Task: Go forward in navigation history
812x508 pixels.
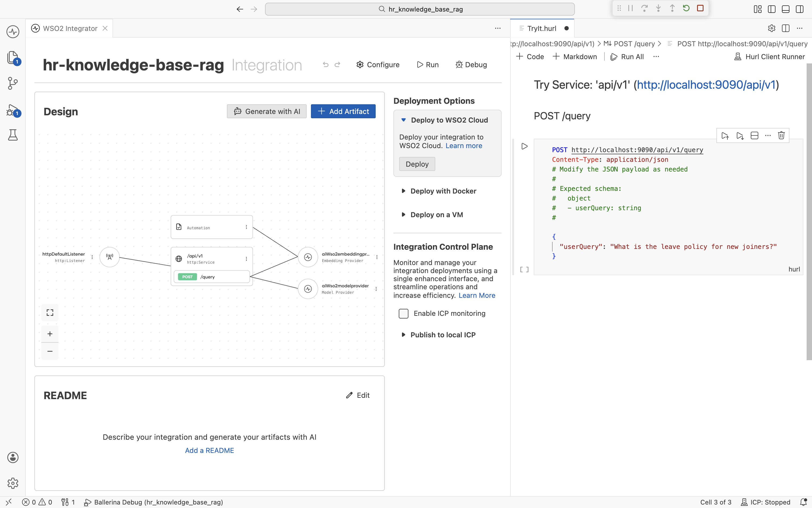Action: click(254, 9)
